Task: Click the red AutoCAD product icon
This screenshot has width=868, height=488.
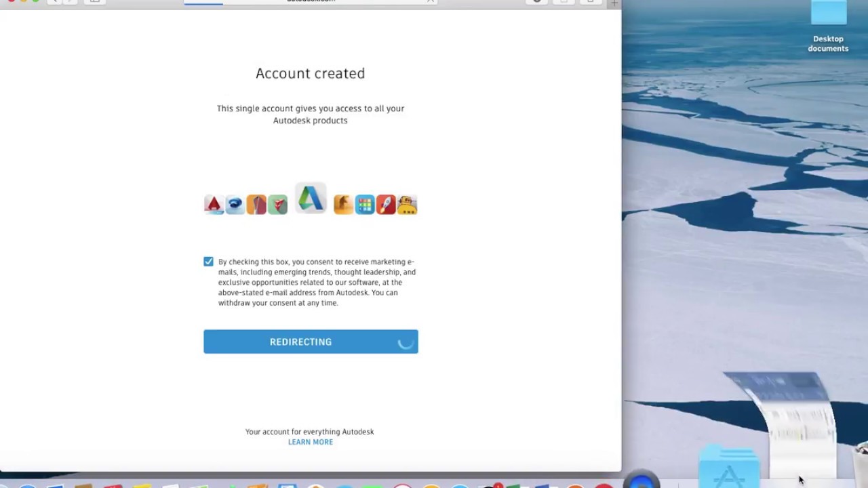Action: (214, 204)
